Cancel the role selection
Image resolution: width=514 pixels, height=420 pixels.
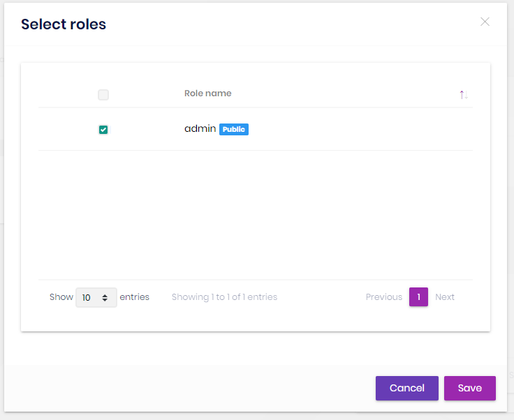tap(407, 388)
